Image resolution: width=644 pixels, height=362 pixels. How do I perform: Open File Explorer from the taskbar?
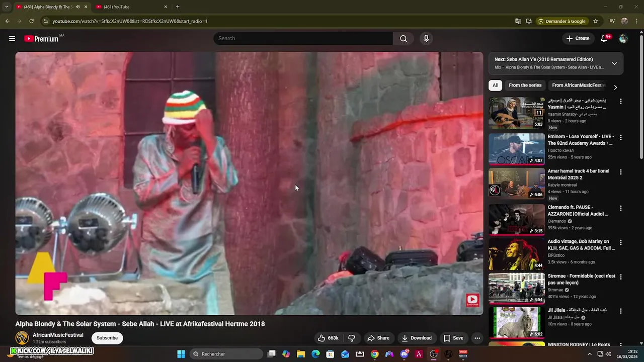pos(301,354)
